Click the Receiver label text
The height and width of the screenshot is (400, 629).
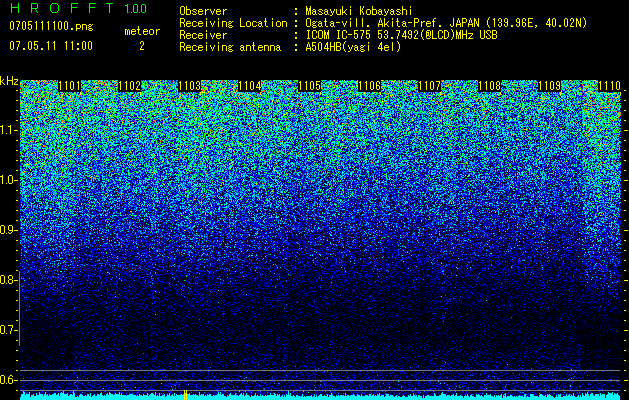tap(203, 35)
